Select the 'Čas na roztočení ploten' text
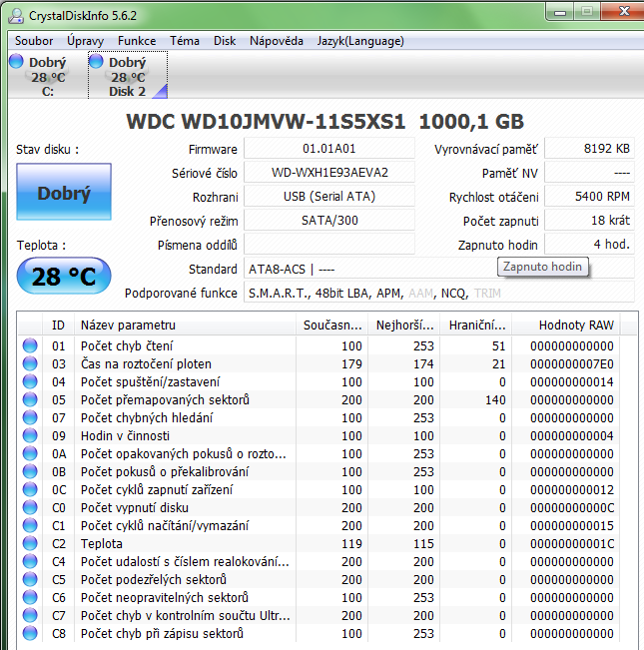644x650 pixels. (x=146, y=364)
